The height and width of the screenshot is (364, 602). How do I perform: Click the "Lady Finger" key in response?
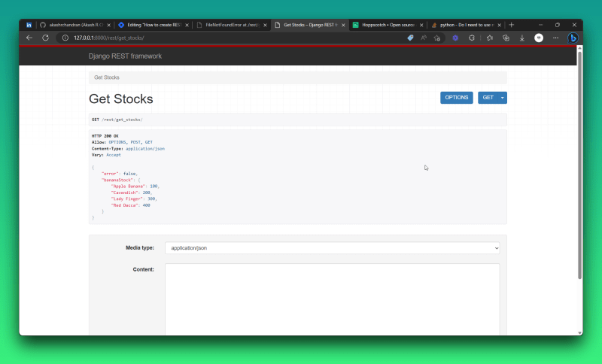[126, 199]
